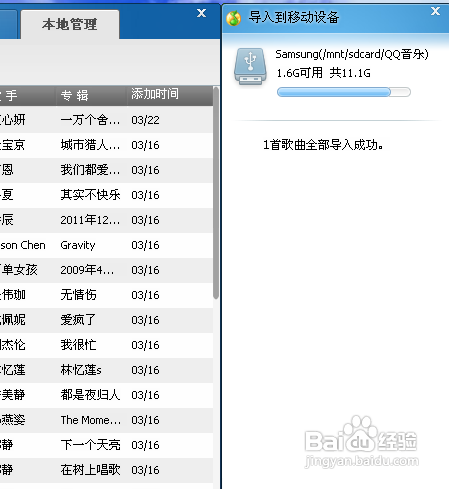Screen dimensions: 449x489
Task: Switch to the 本地管理 tab
Action: (70, 25)
